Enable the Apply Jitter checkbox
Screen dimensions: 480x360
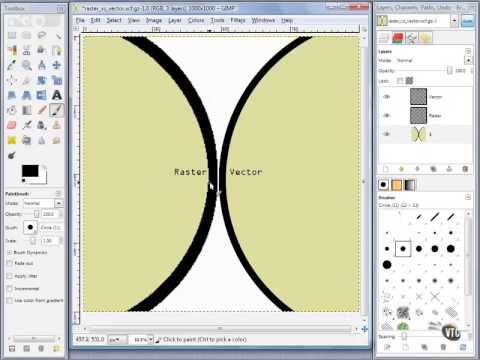pos(10,276)
